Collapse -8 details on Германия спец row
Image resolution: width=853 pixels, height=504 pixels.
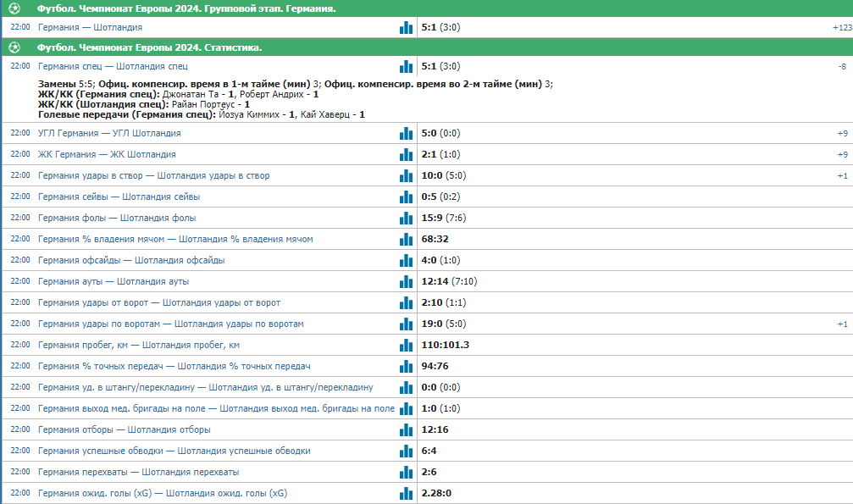[842, 66]
